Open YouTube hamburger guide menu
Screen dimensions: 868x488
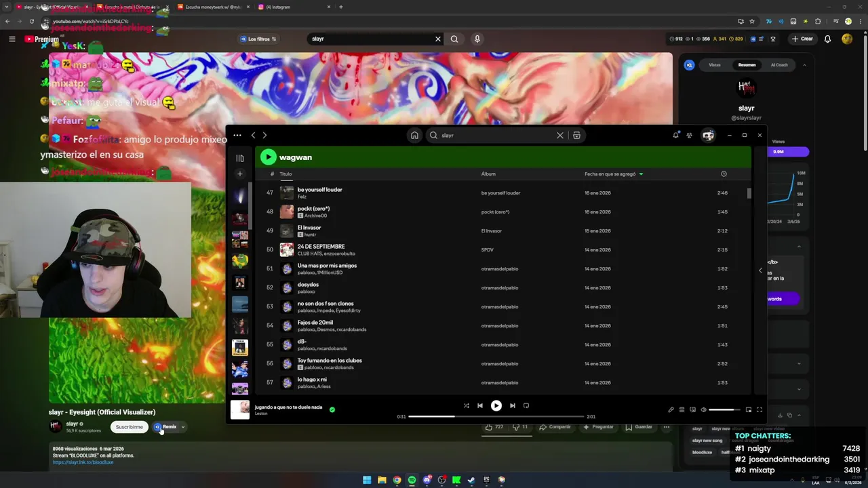click(x=12, y=39)
